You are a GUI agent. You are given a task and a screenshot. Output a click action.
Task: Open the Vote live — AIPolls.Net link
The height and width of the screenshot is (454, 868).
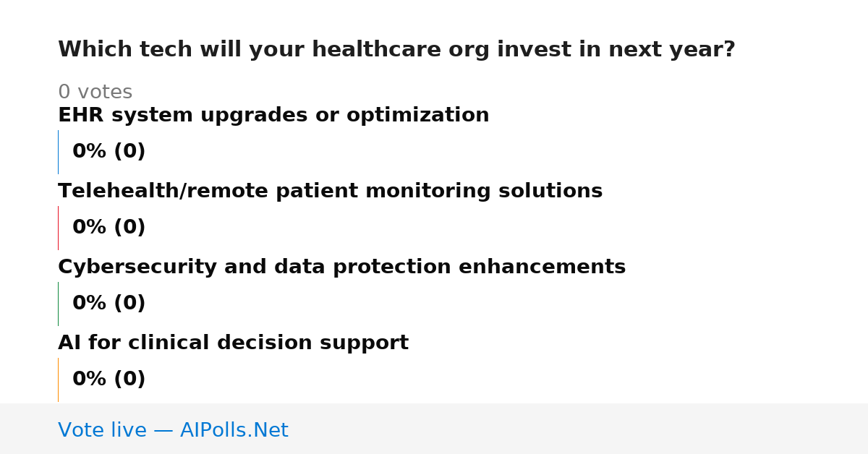[x=173, y=430]
